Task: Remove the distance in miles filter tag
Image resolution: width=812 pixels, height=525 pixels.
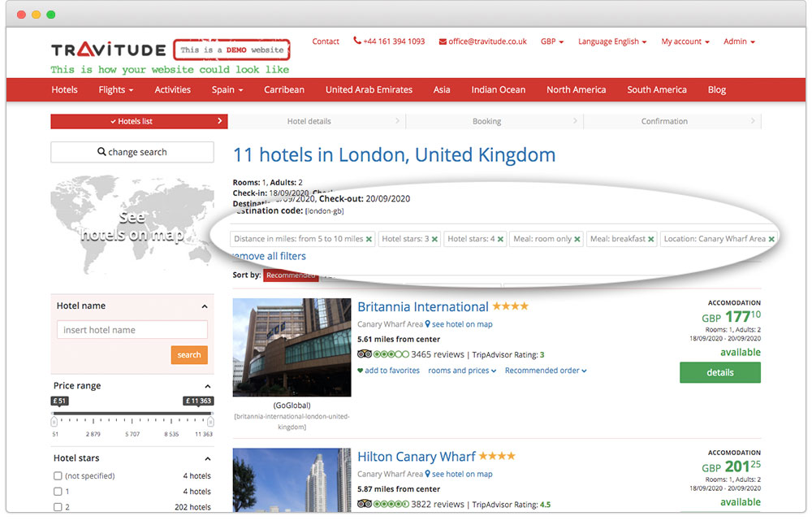Action: click(369, 240)
